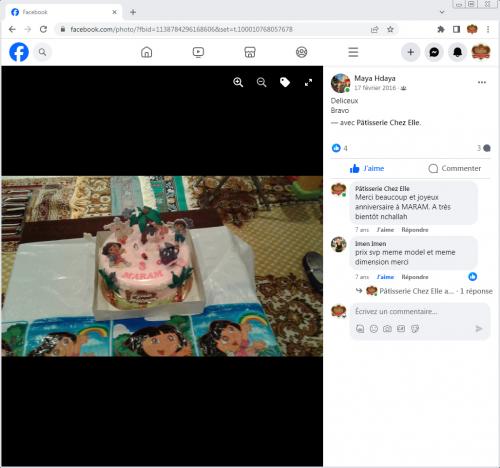500x468 pixels.
Task: Open Messenger chats
Action: coord(434,52)
